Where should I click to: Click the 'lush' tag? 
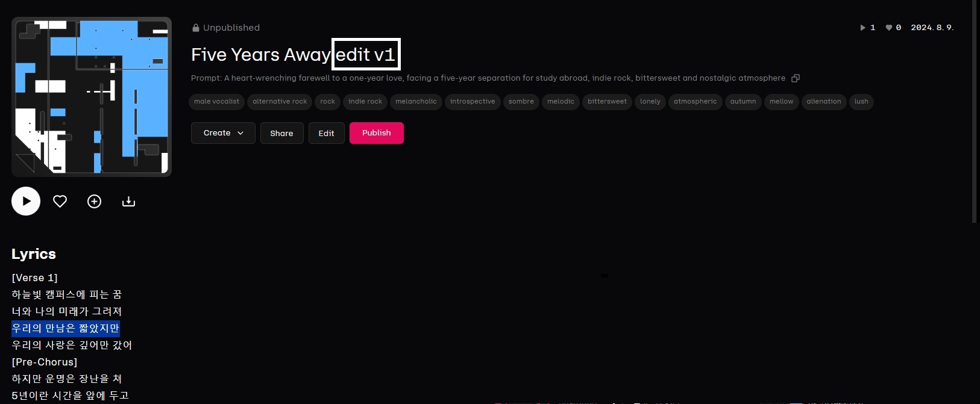861,102
